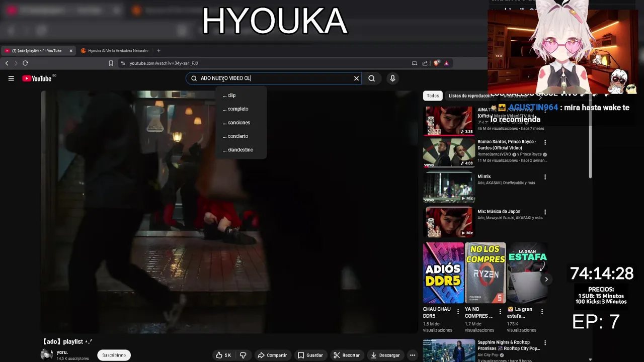Open the YouTube hamburger guide menu
Screen dimensions: 644x362
11,78
